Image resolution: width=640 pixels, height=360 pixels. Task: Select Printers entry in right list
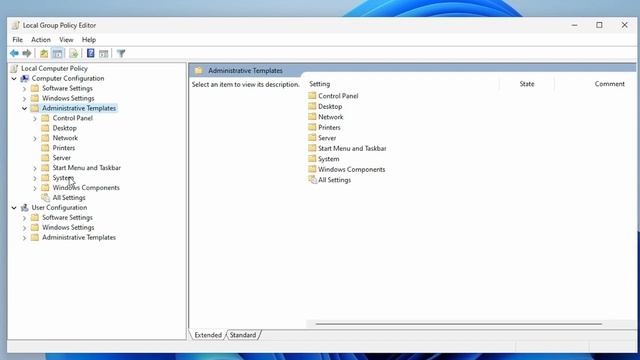click(x=329, y=127)
